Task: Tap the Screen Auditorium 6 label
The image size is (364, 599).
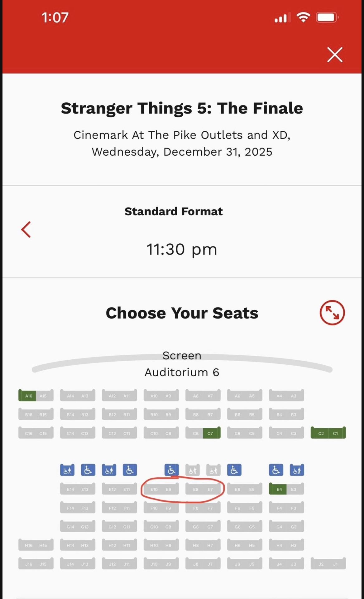Action: click(x=182, y=363)
